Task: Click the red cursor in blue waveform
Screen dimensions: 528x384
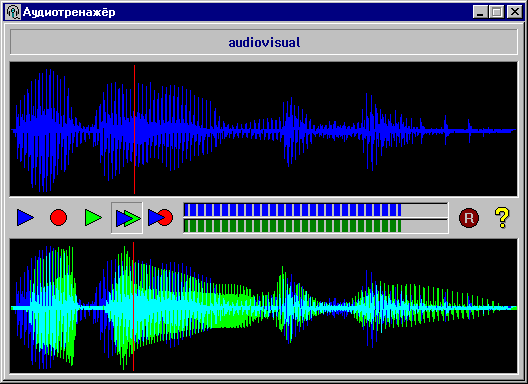Action: pos(134,129)
